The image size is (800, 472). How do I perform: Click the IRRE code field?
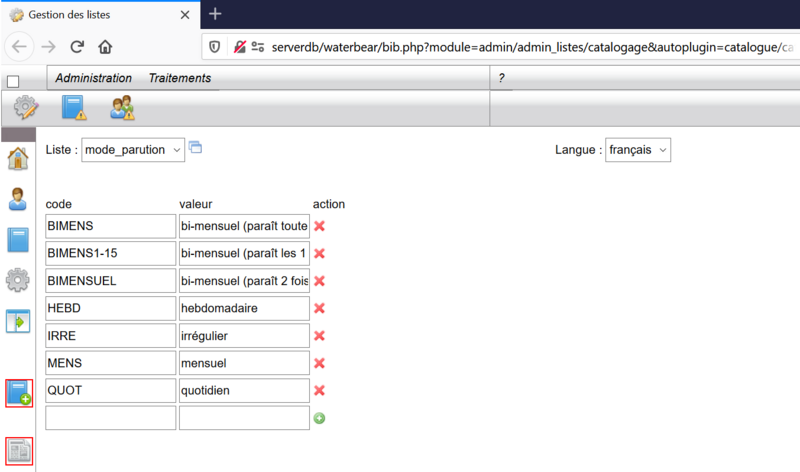[111, 336]
